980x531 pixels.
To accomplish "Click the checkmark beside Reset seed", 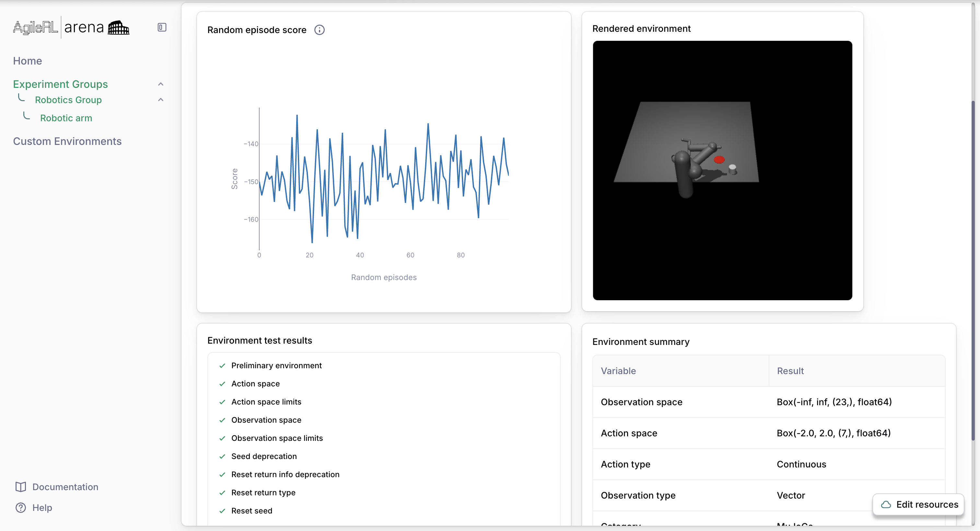I will coord(223,511).
